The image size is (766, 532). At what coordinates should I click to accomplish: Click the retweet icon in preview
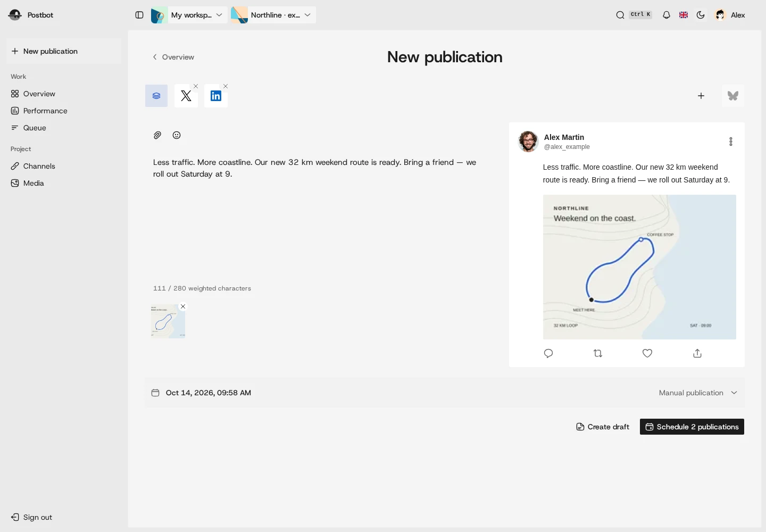point(598,353)
